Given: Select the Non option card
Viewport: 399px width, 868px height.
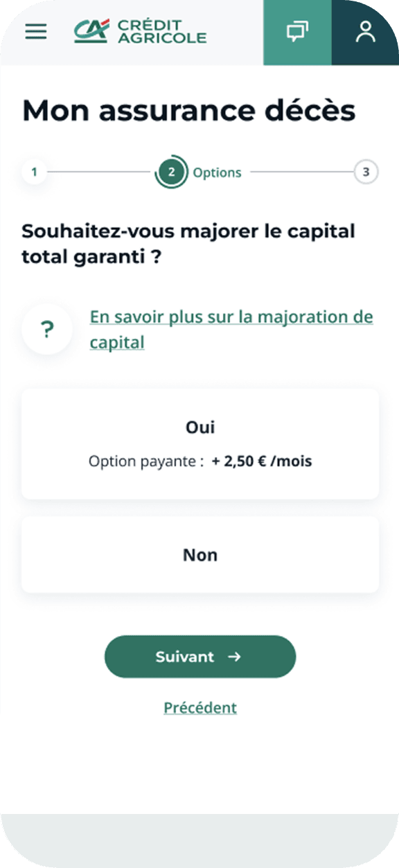Looking at the screenshot, I should tap(199, 554).
